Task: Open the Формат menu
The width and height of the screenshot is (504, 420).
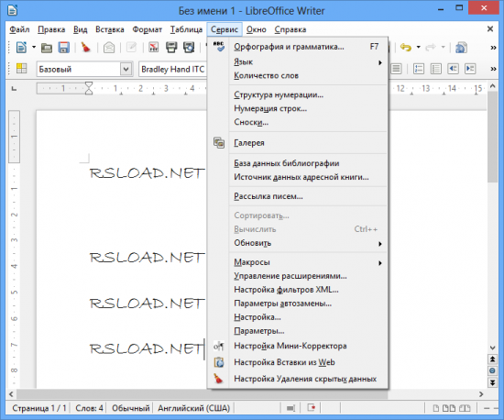Action: tap(147, 29)
